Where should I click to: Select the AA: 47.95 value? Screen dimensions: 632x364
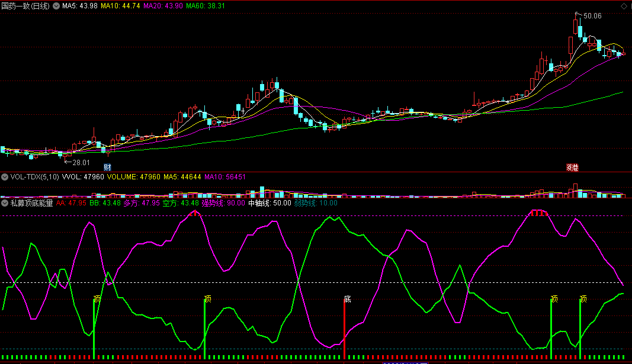point(71,203)
